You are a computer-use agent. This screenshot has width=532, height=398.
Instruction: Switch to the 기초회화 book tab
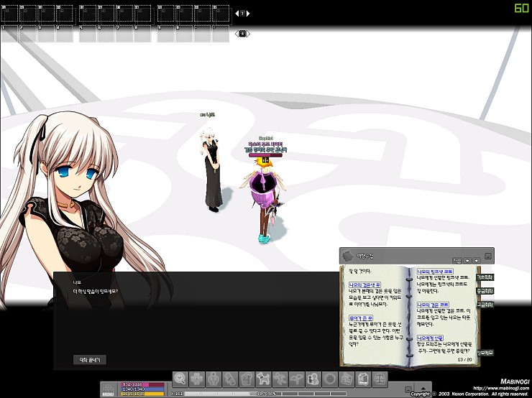(485, 277)
